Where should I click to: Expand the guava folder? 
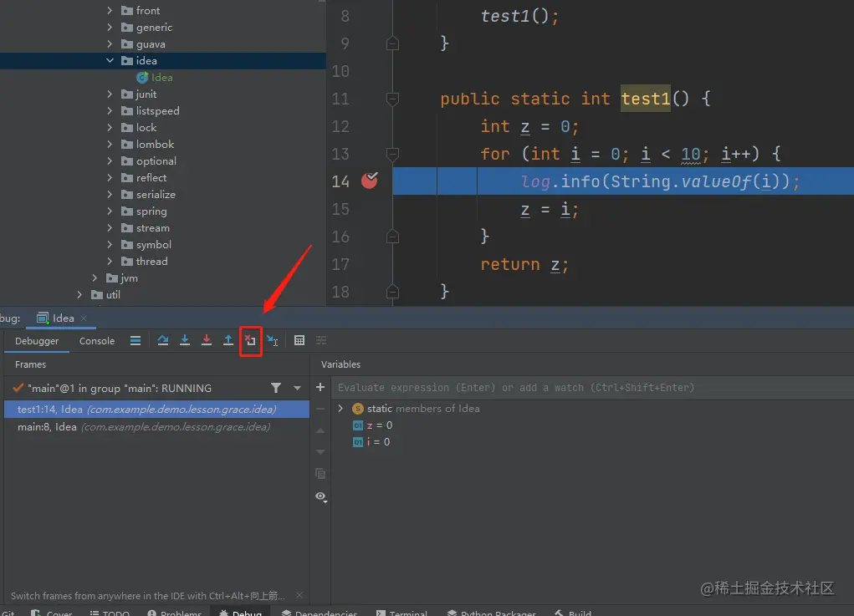(110, 44)
